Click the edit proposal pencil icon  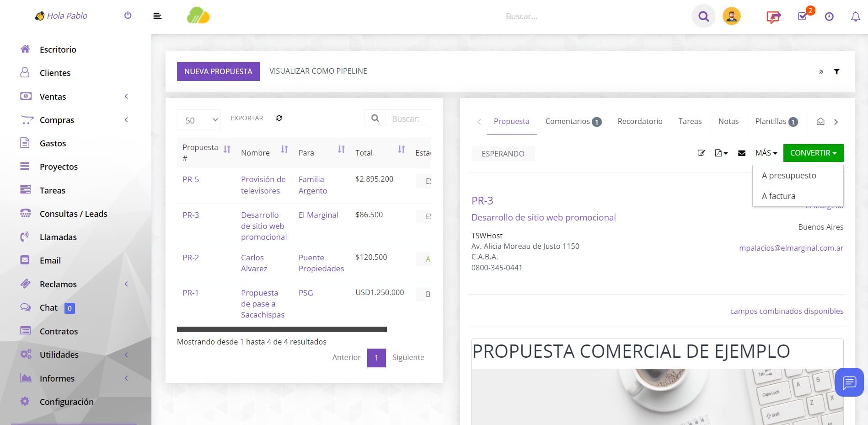[701, 153]
